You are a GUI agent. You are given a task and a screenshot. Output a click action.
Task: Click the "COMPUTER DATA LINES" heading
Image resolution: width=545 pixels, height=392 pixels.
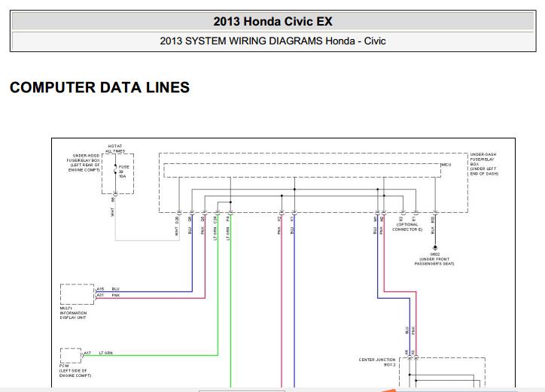100,87
